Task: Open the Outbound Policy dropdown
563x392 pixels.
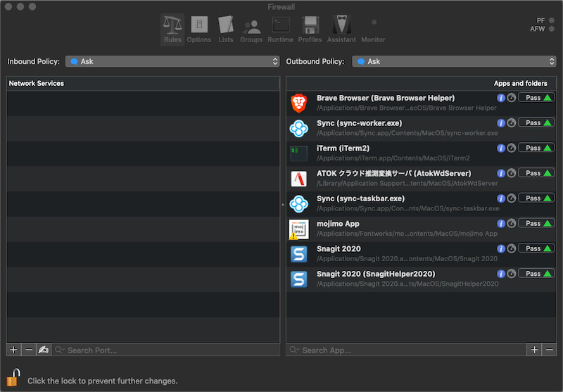Action: coord(454,62)
